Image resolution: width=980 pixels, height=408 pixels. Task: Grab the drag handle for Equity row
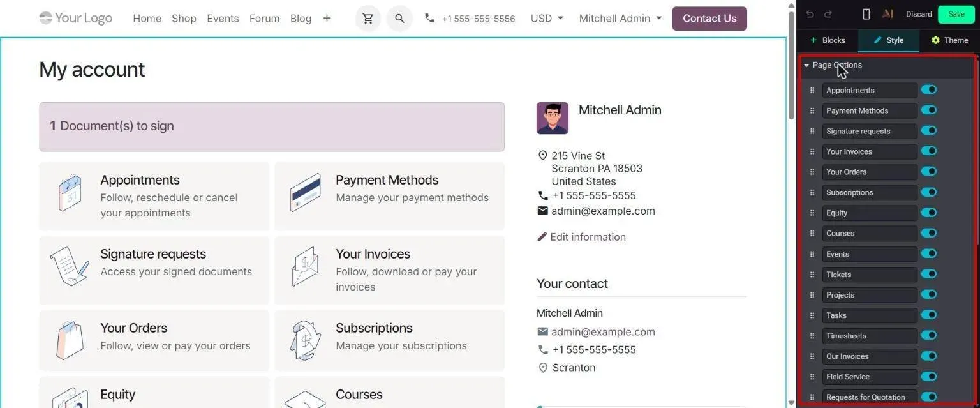[812, 213]
